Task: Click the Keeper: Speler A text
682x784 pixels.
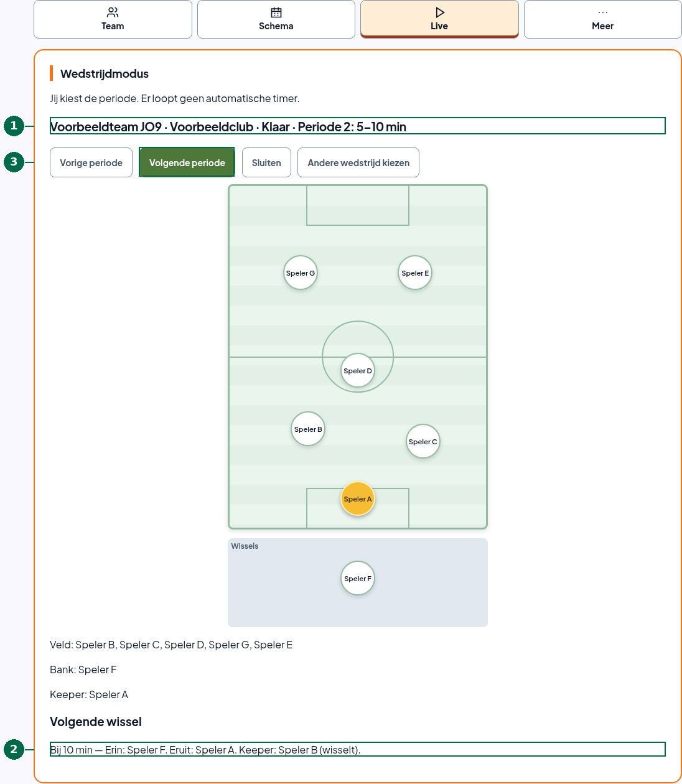Action: point(89,694)
